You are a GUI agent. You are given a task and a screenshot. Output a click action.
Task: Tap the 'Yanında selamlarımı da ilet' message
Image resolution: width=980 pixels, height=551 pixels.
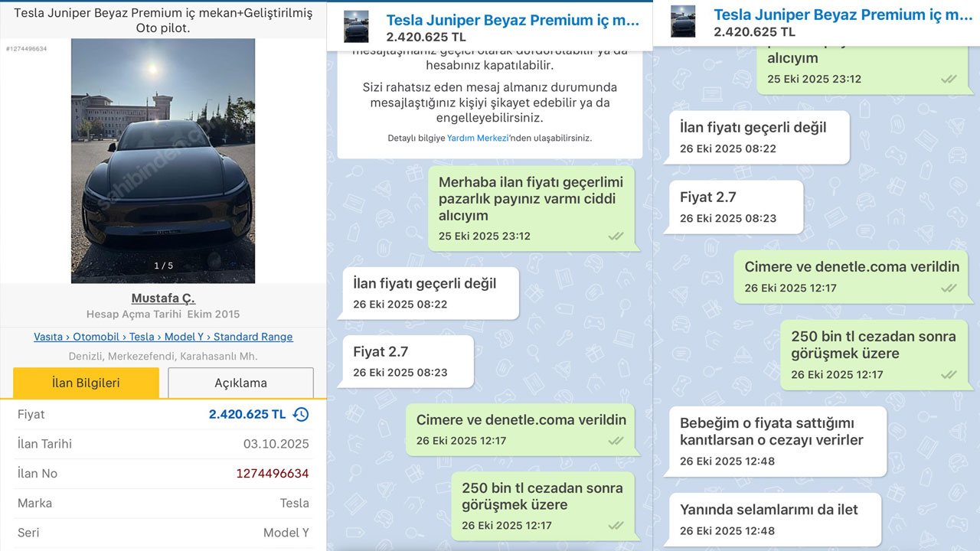(773, 519)
